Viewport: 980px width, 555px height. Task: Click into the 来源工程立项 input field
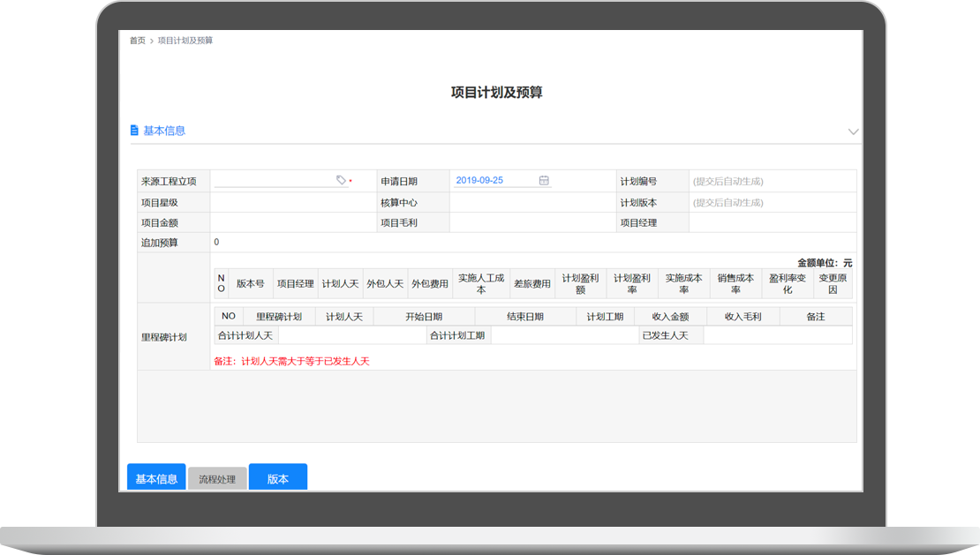click(x=274, y=181)
